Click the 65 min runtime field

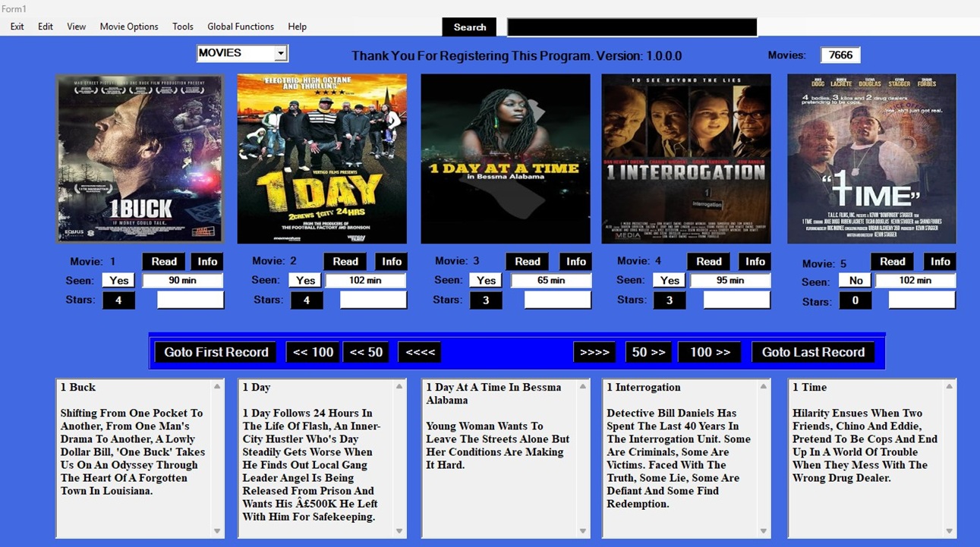click(551, 281)
